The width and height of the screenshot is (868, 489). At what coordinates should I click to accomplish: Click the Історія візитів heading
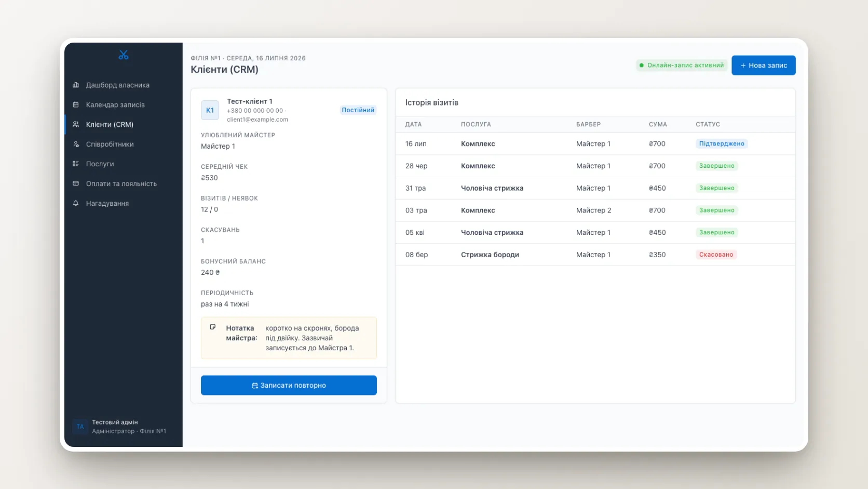[431, 102]
